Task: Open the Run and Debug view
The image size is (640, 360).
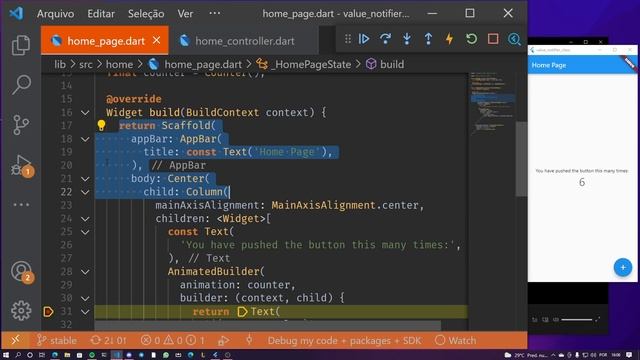Action: [22, 165]
